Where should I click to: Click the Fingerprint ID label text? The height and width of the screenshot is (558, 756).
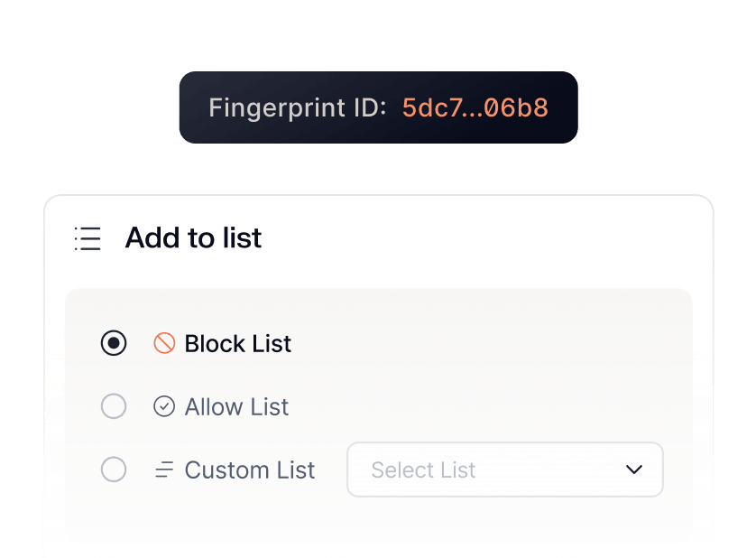298,108
